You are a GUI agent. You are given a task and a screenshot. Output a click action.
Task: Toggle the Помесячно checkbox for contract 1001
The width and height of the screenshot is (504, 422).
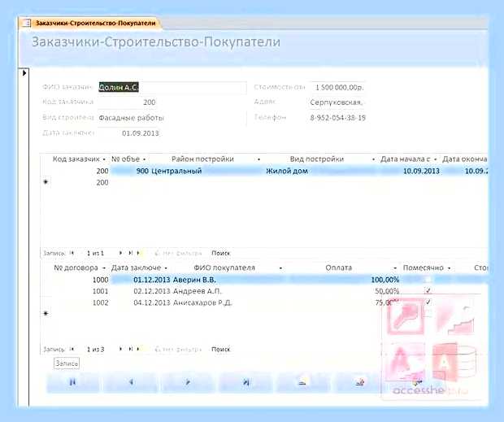428,291
